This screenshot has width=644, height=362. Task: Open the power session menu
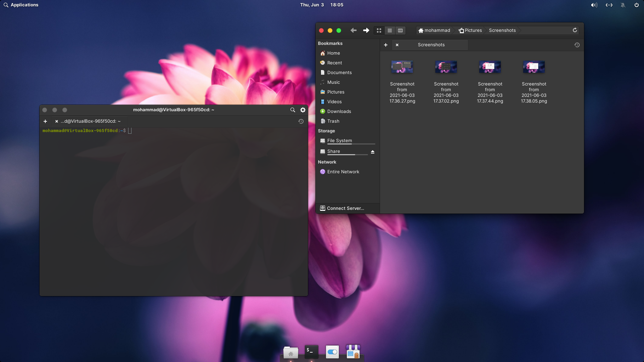pyautogui.click(x=636, y=5)
